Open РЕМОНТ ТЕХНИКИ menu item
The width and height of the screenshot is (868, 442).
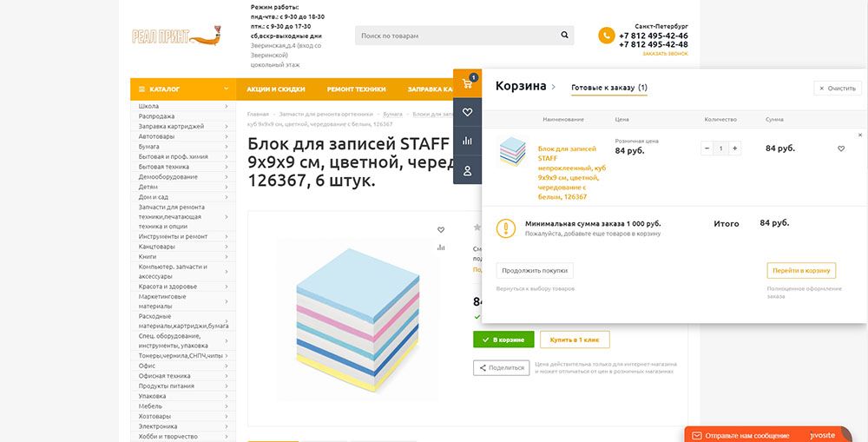(356, 89)
